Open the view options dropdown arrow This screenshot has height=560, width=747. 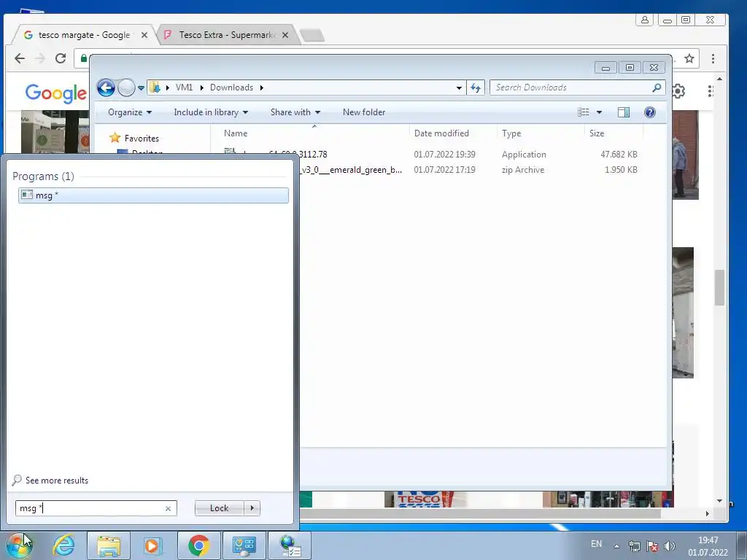(x=600, y=112)
